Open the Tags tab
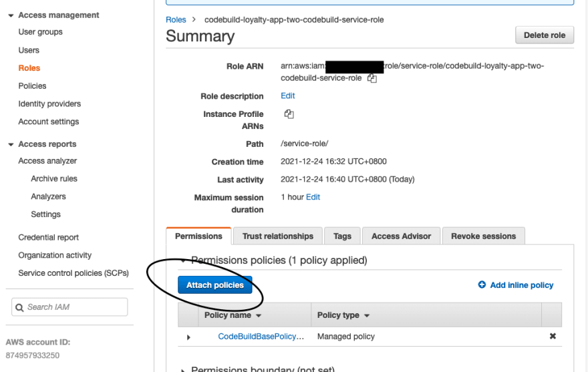 tap(342, 236)
